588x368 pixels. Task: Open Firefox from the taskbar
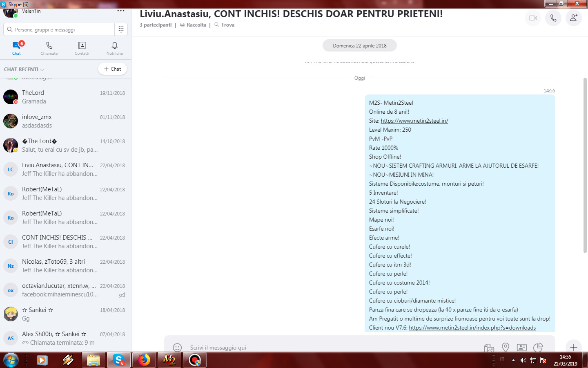click(144, 360)
